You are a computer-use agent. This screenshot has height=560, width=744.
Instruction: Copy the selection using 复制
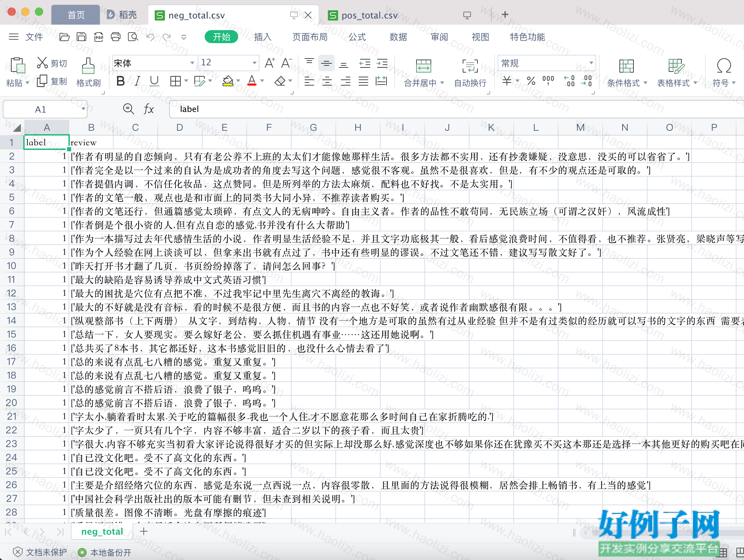52,81
